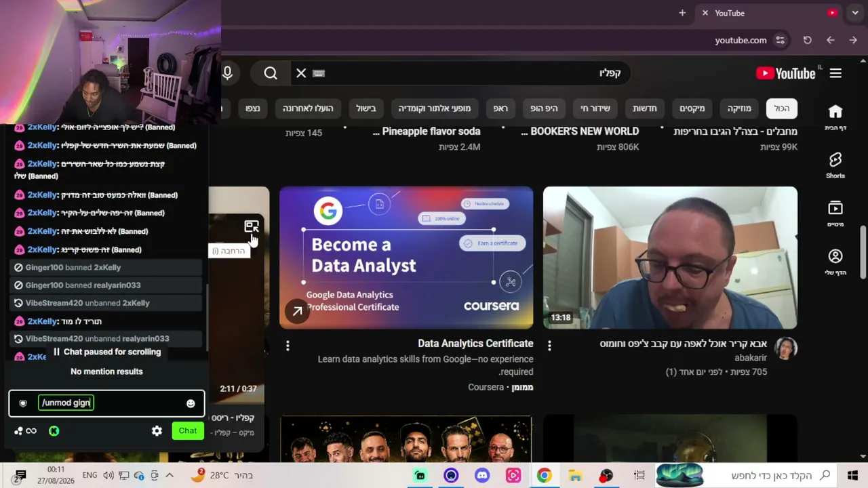This screenshot has height=488, width=868.
Task: Submit search with magnifying glass button
Action: click(271, 73)
